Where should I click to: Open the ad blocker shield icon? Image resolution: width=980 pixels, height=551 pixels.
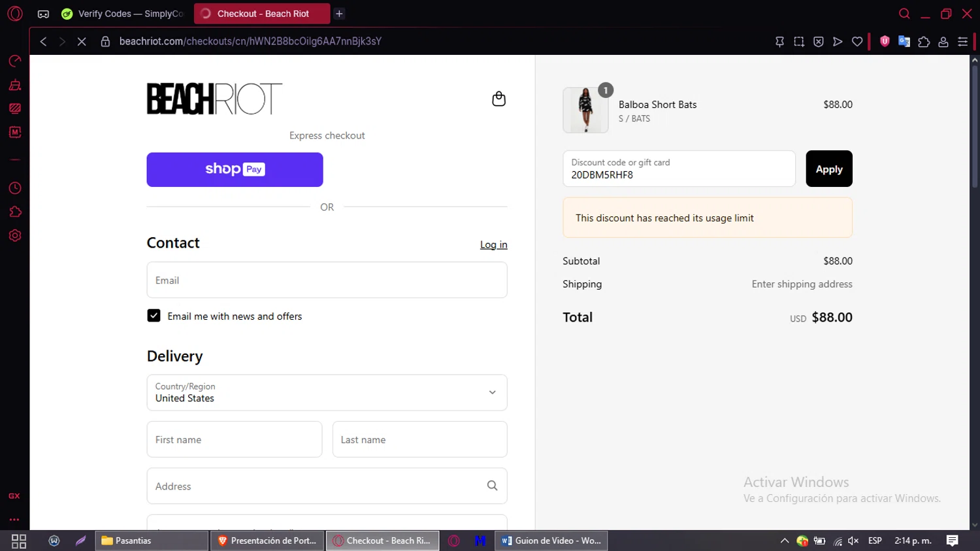pyautogui.click(x=819, y=41)
